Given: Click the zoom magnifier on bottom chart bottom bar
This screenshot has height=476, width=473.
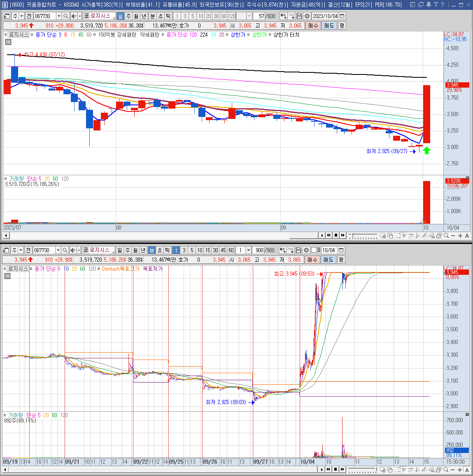Looking at the screenshot, I should pyautogui.click(x=446, y=469).
